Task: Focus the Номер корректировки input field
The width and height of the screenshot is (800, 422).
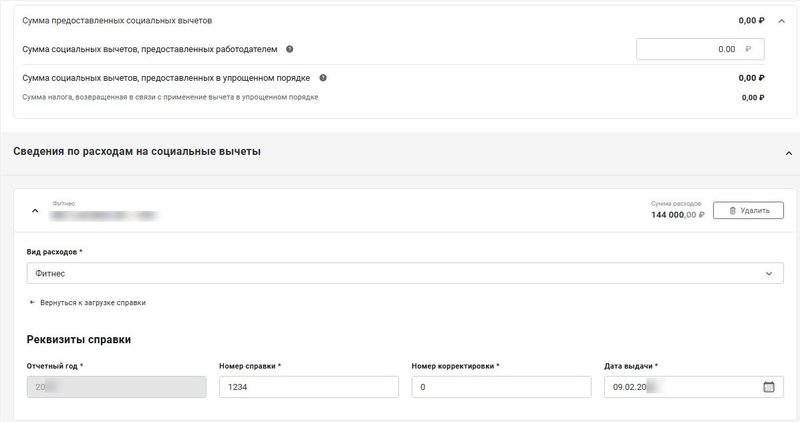Action: [500, 387]
